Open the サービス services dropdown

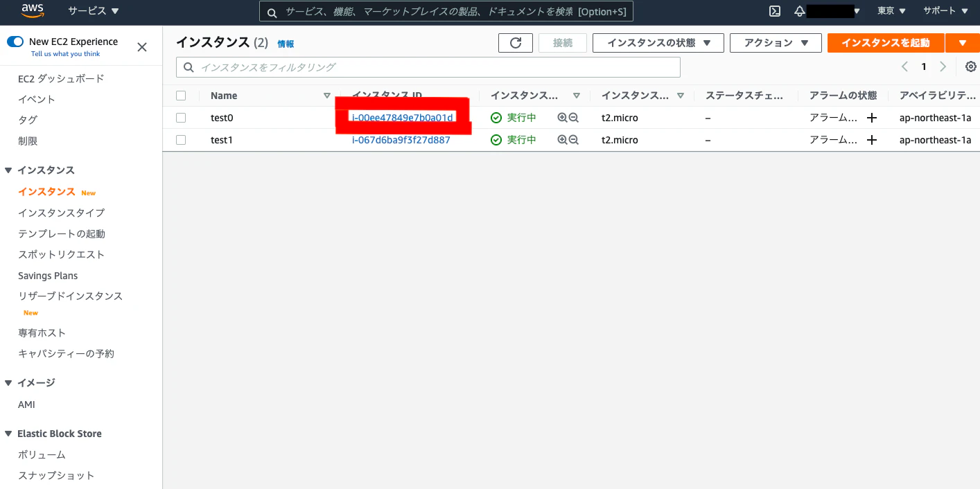[x=94, y=11]
